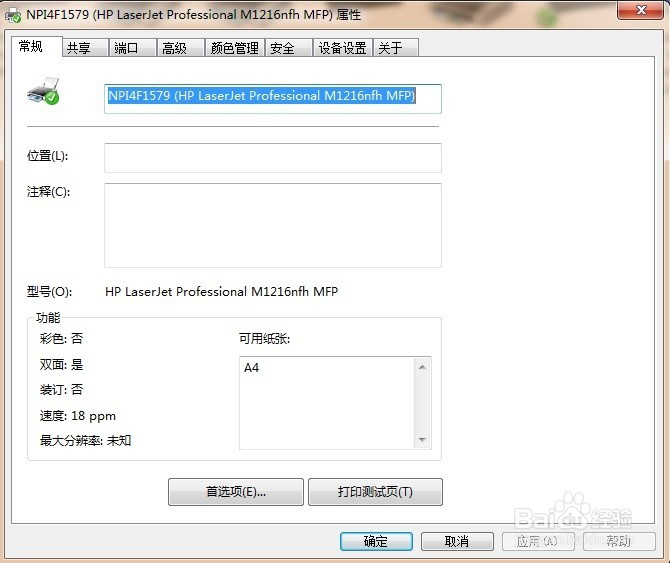This screenshot has width=670, height=563.
Task: Click the printer name text field
Action: click(273, 99)
